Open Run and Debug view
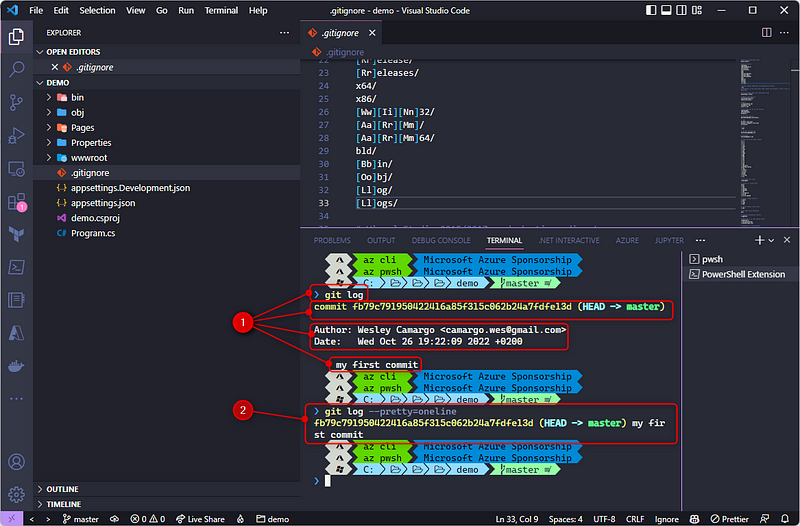The image size is (800, 526). click(16, 135)
